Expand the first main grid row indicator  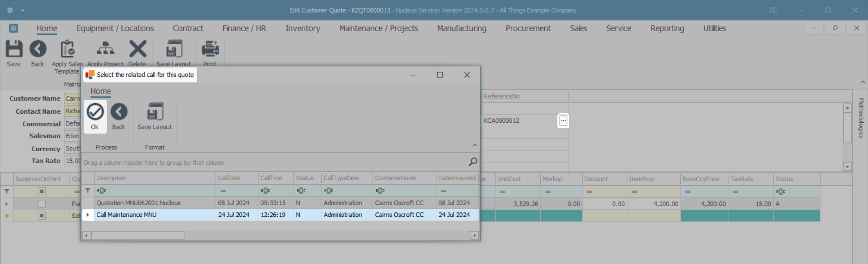pyautogui.click(x=6, y=204)
